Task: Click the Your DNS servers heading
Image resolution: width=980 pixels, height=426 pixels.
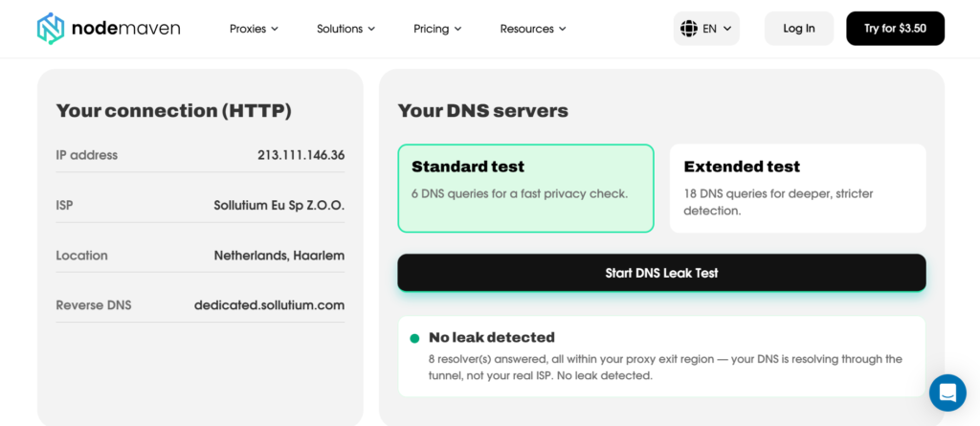Action: (483, 111)
